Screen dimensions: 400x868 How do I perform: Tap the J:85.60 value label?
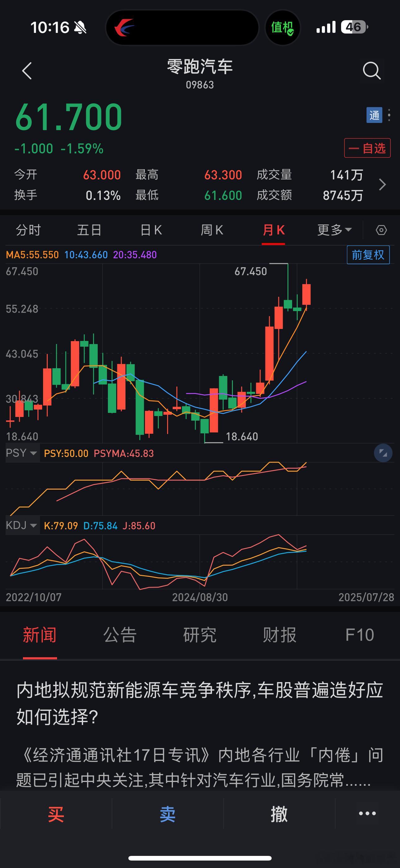click(139, 526)
